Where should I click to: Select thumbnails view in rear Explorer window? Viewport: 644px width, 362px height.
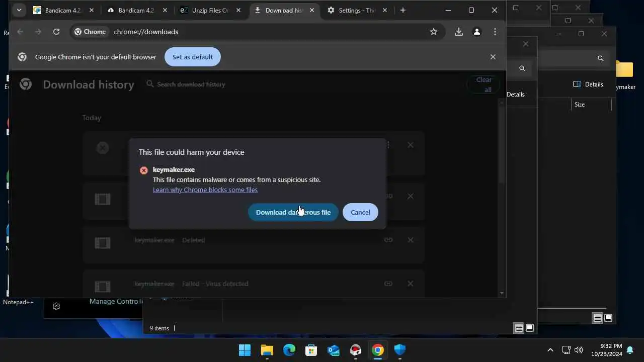click(608, 318)
